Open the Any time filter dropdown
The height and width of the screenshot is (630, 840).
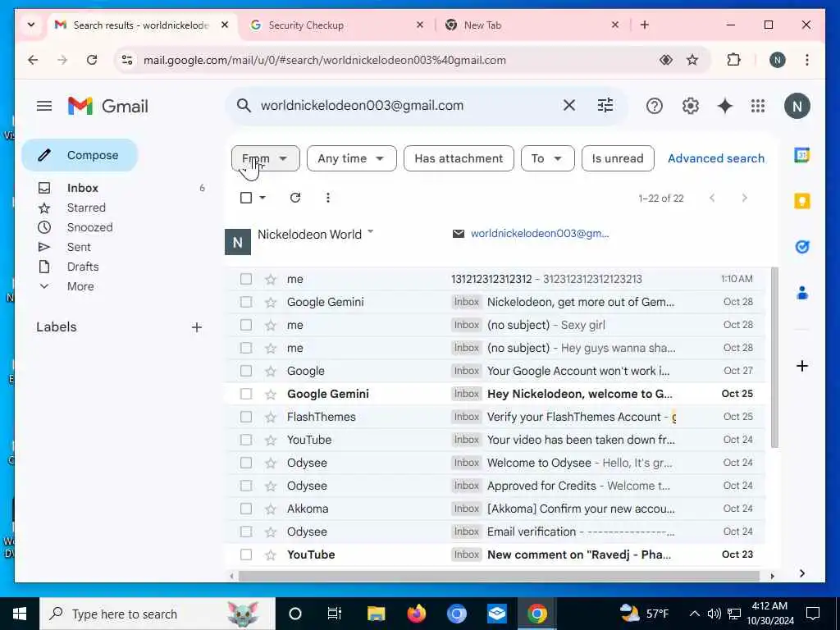pos(351,158)
